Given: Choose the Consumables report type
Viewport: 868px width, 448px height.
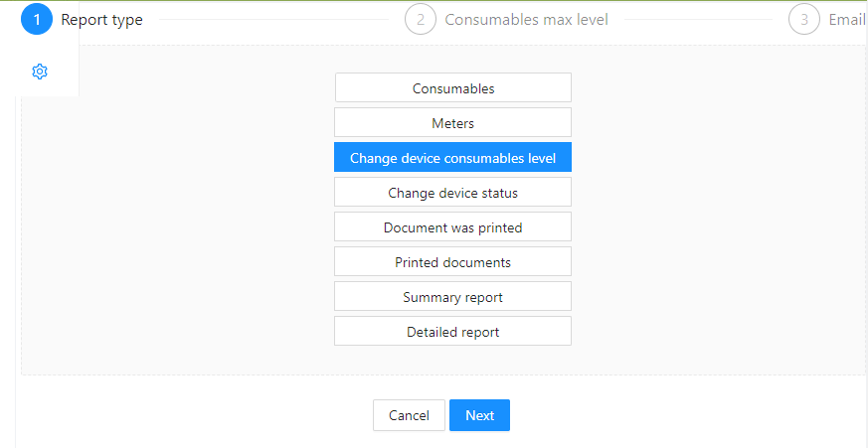Looking at the screenshot, I should 453,88.
